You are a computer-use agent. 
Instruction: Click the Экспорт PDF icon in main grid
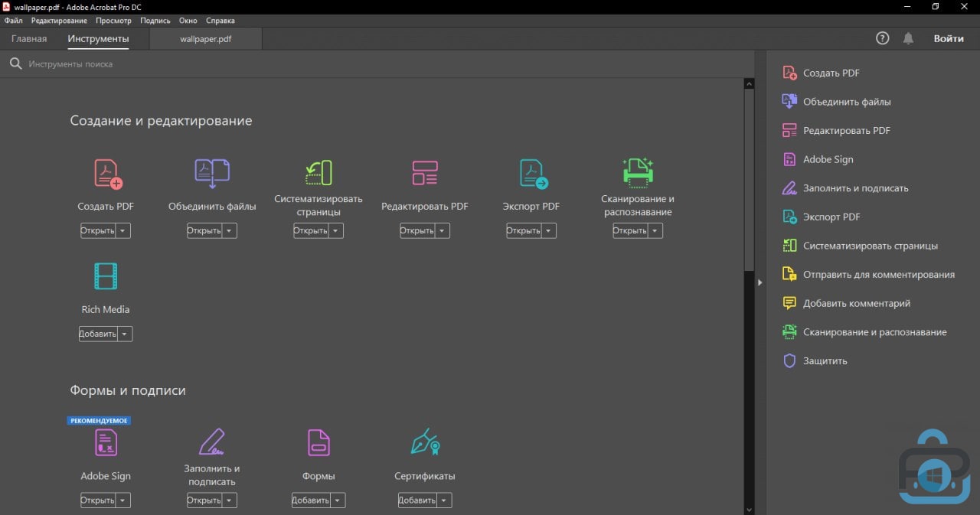(533, 174)
